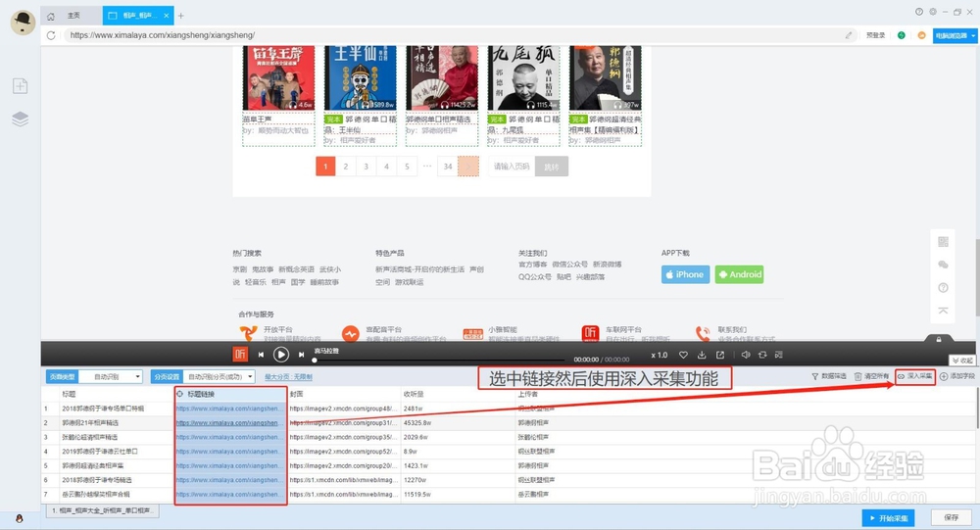
Task: Click the Android app download button
Action: 739,274
